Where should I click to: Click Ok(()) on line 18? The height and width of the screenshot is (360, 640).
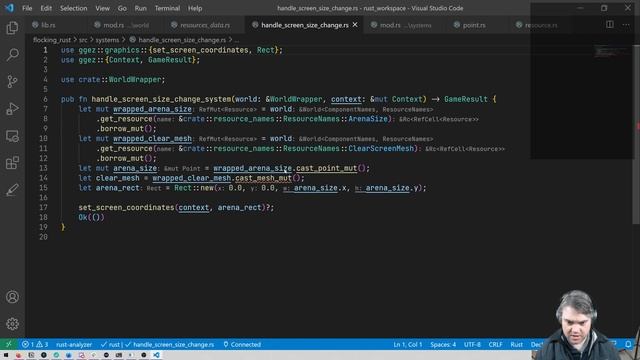pos(91,217)
